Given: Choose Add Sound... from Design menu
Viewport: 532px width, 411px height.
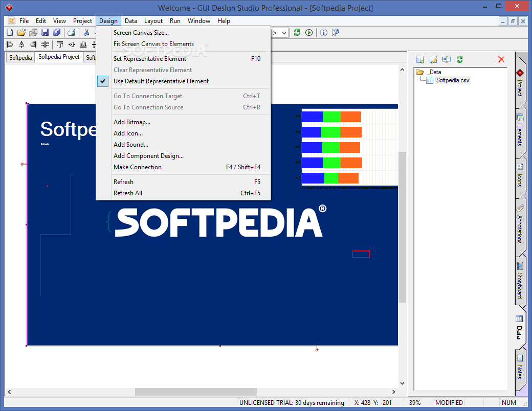Looking at the screenshot, I should 184,145.
